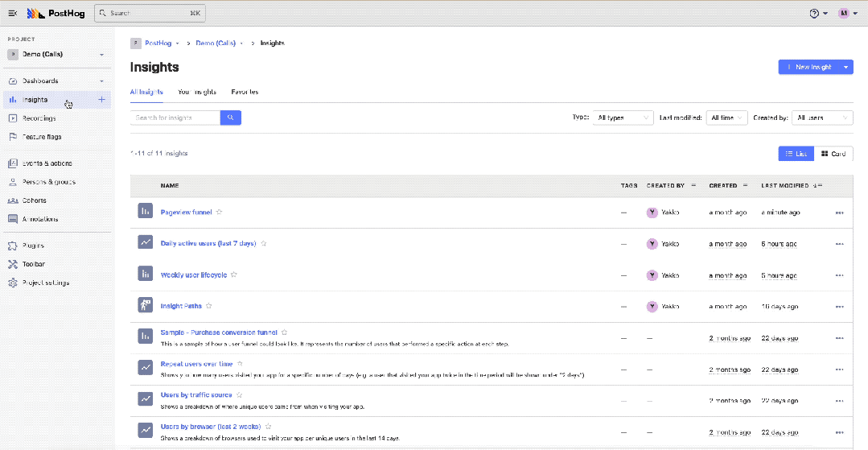Open more options for Daily active users
The image size is (868, 450).
(x=839, y=244)
